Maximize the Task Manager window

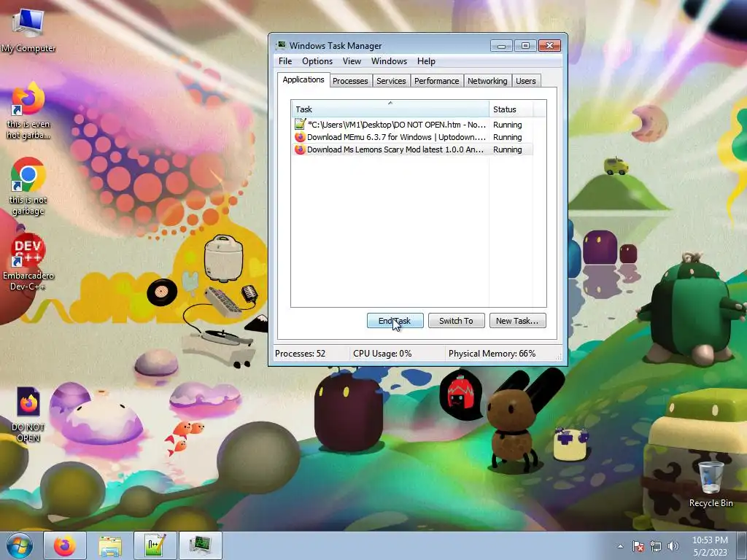tap(525, 46)
